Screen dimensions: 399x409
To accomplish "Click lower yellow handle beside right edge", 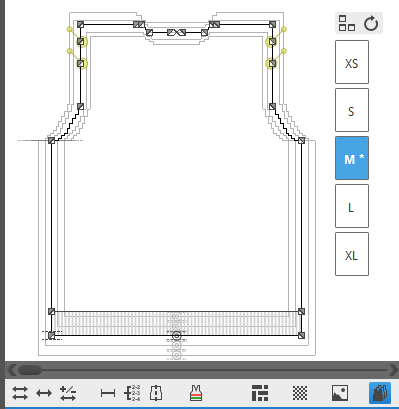I will (284, 51).
